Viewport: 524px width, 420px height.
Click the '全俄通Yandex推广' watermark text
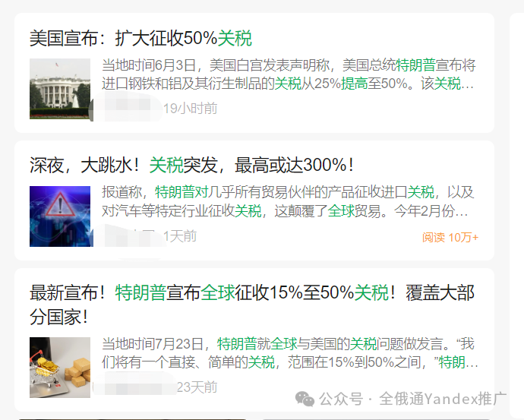(443, 399)
